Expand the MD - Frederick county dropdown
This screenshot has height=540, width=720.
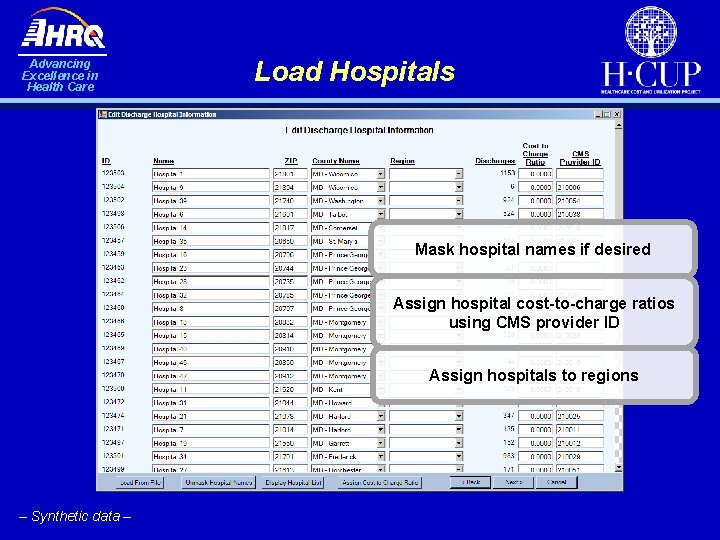coord(381,456)
